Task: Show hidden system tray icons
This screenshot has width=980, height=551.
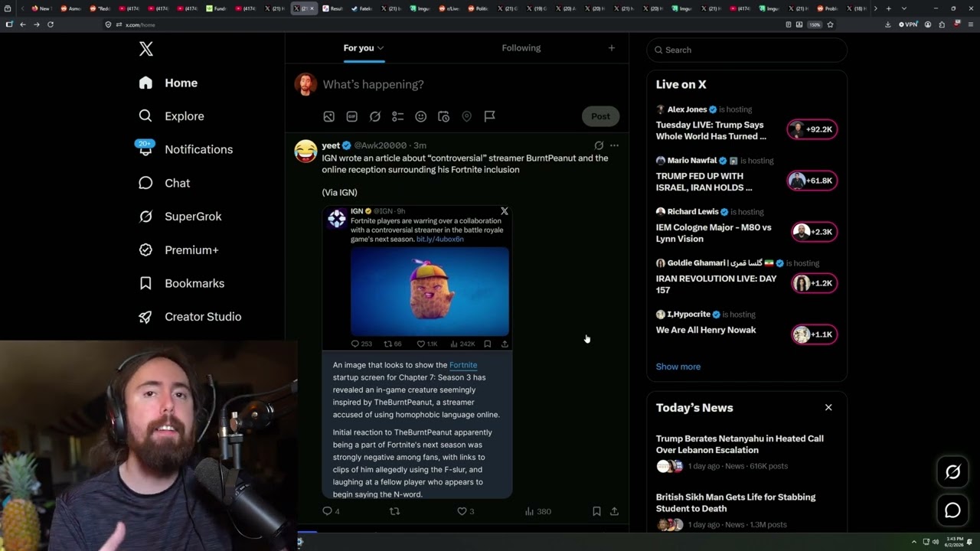Action: coord(913,542)
